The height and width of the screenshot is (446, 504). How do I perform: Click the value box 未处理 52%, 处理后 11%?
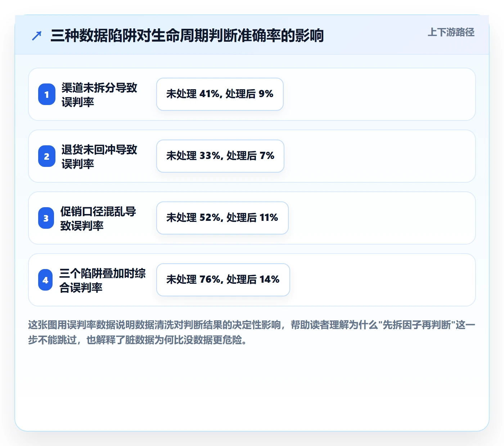pos(222,218)
